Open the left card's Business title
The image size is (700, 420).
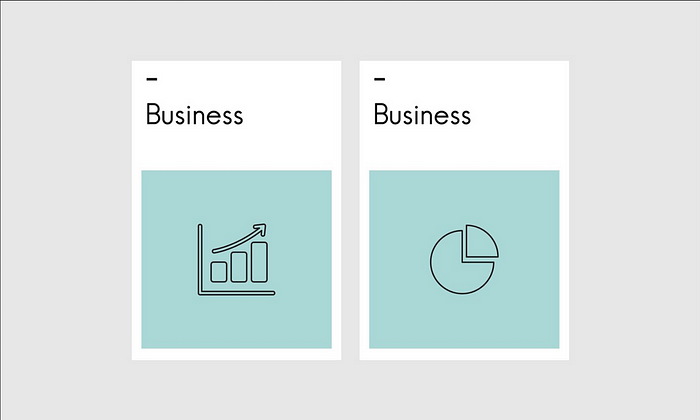(194, 115)
